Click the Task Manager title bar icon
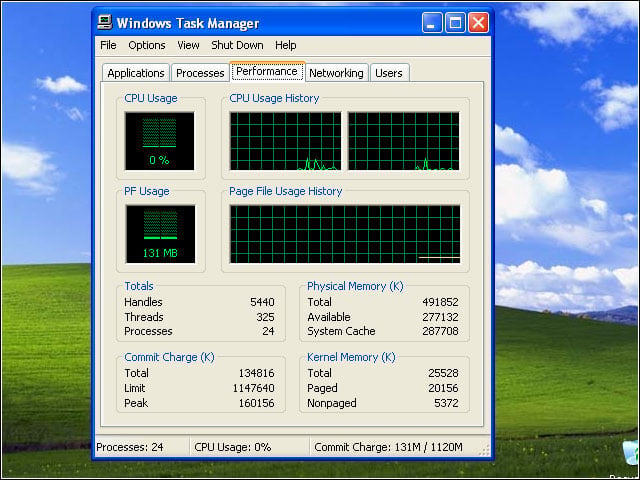Viewport: 640px width, 480px height. click(104, 22)
